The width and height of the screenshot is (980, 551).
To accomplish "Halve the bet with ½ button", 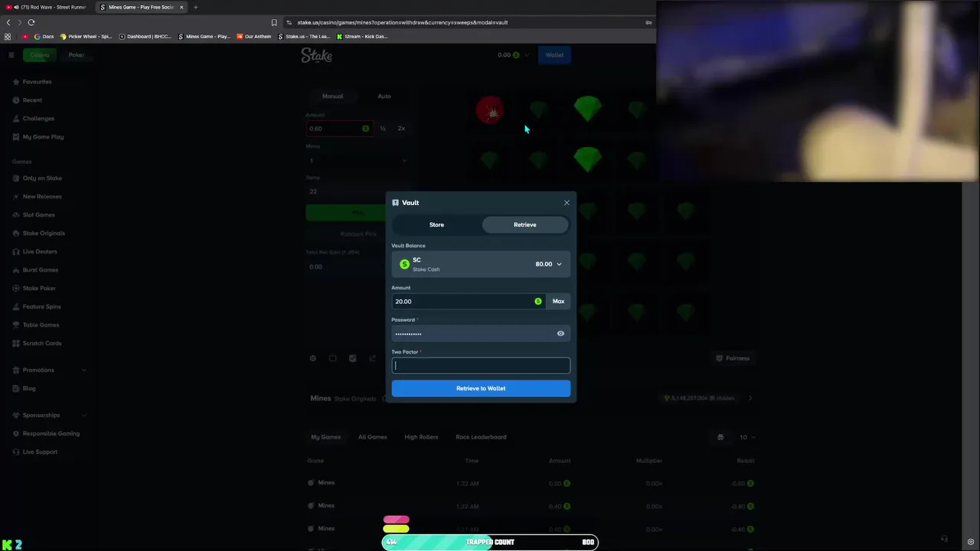I will tap(383, 129).
